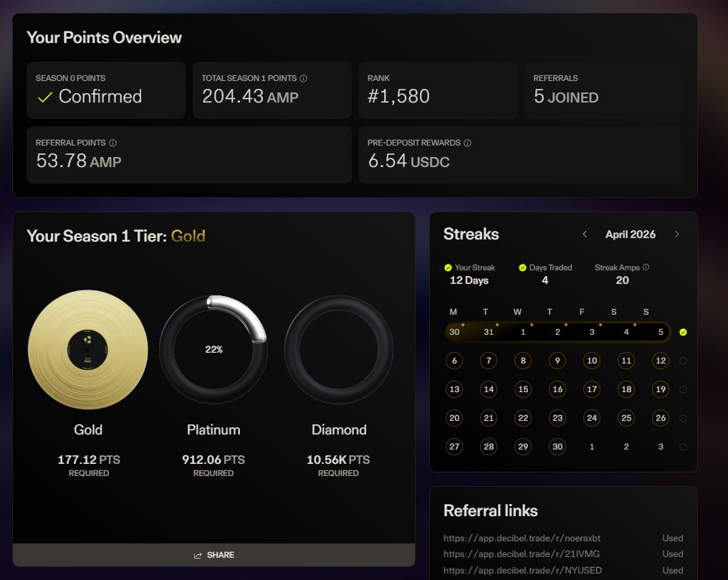Click 12 Days streak value

pos(469,280)
